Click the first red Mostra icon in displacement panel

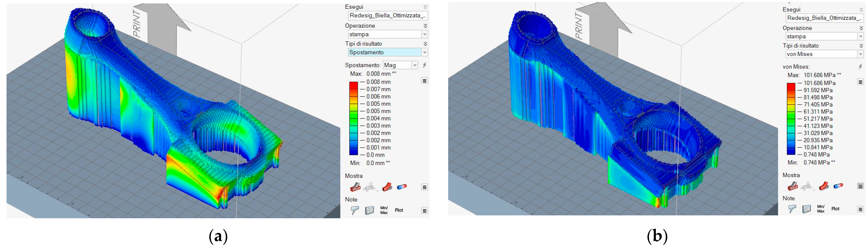[355, 187]
